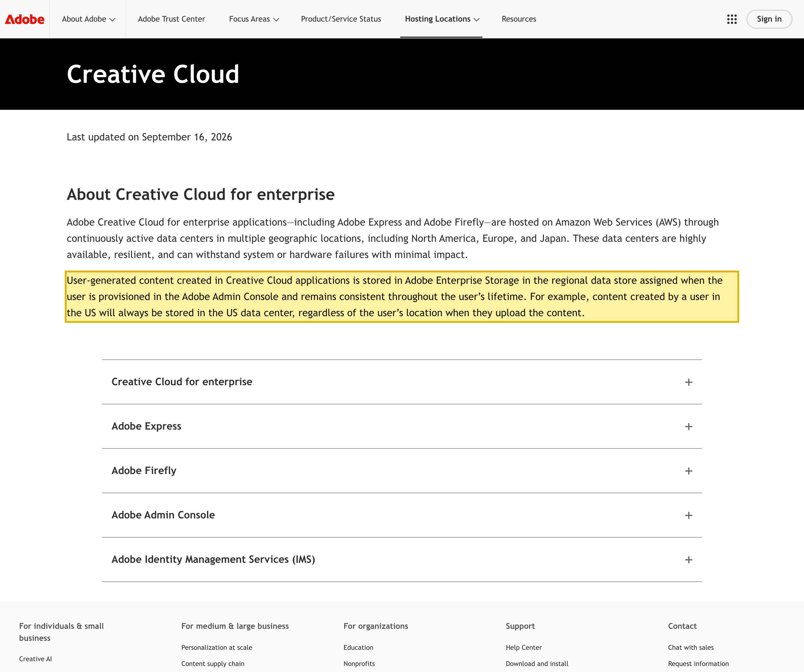Click the 'Creative Cloud' page title
804x672 pixels.
[x=153, y=74]
